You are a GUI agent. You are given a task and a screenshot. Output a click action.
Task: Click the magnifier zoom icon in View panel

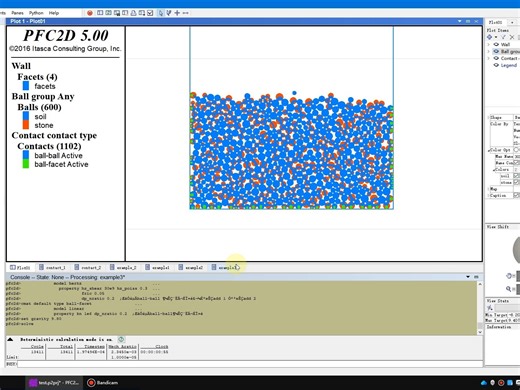point(508,289)
